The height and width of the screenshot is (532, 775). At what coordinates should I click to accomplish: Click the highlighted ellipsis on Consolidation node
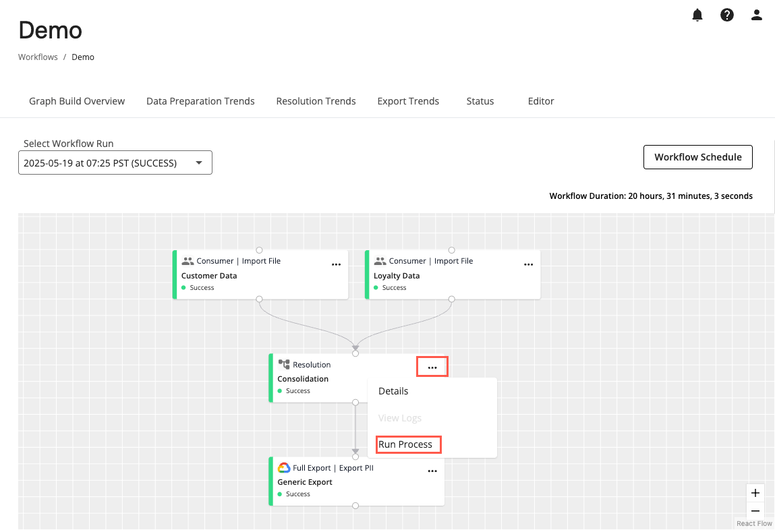tap(432, 366)
